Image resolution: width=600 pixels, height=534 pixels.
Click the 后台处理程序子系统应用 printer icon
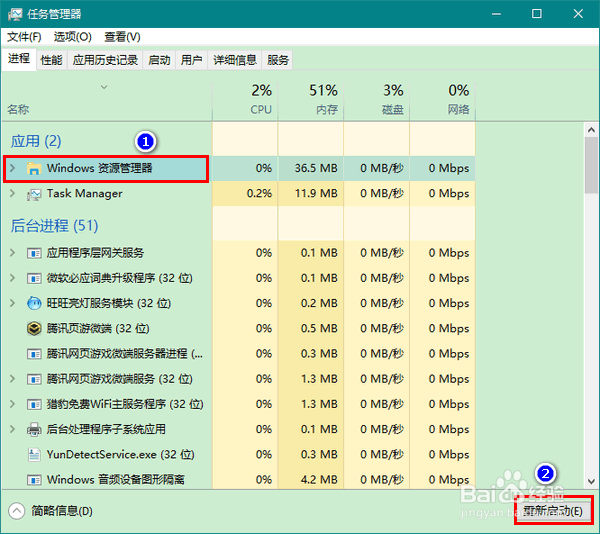[x=34, y=430]
